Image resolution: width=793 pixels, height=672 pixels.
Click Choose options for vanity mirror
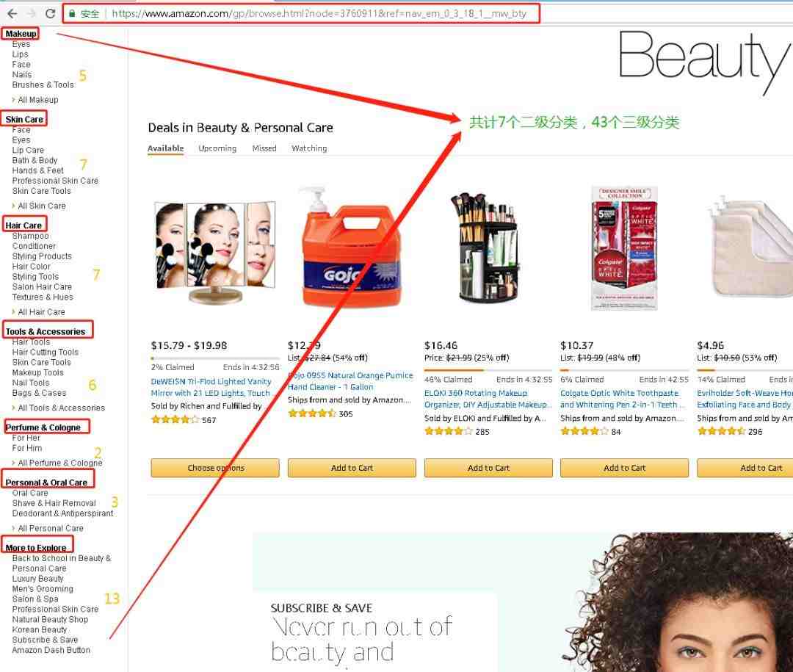(x=215, y=468)
